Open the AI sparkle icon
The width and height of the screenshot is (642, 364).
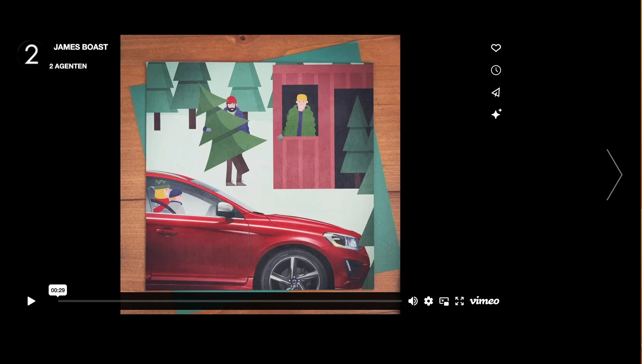(x=496, y=114)
